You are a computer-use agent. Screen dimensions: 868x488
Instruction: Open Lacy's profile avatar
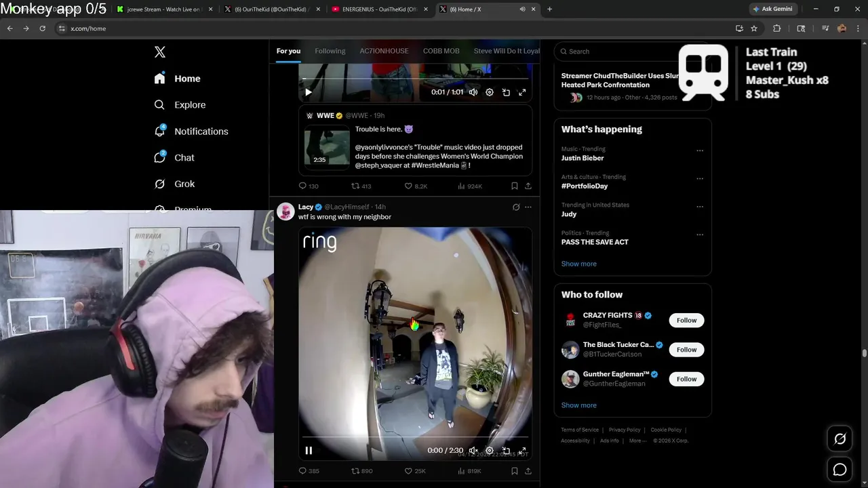pos(285,211)
